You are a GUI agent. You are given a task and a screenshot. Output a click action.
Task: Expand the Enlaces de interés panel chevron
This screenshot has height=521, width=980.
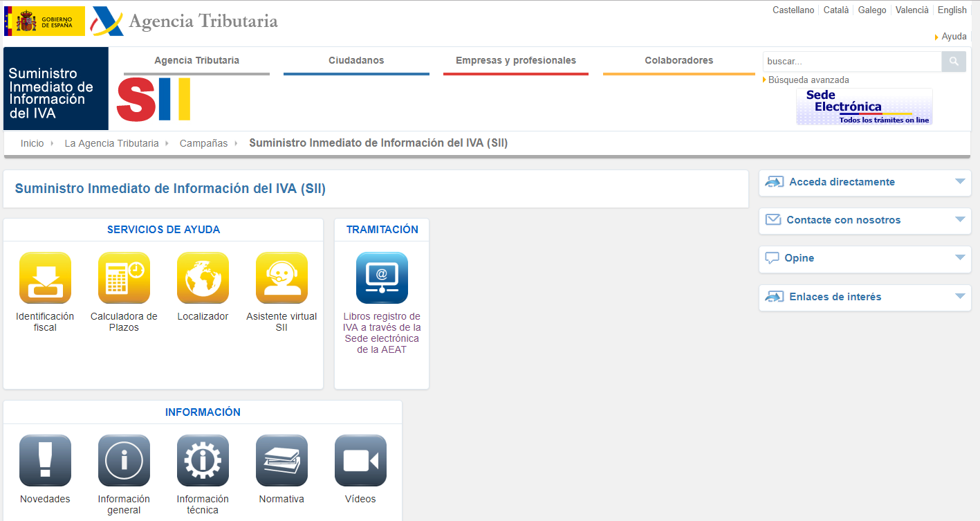[x=959, y=296]
